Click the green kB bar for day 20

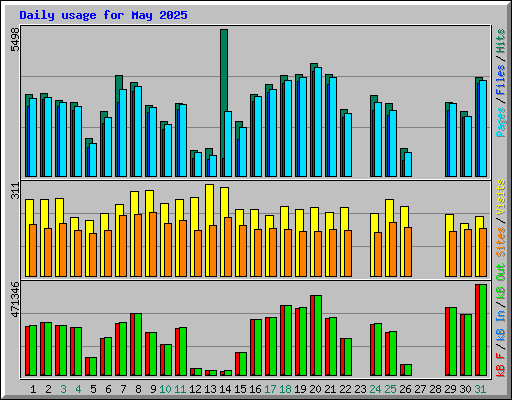click(318, 335)
